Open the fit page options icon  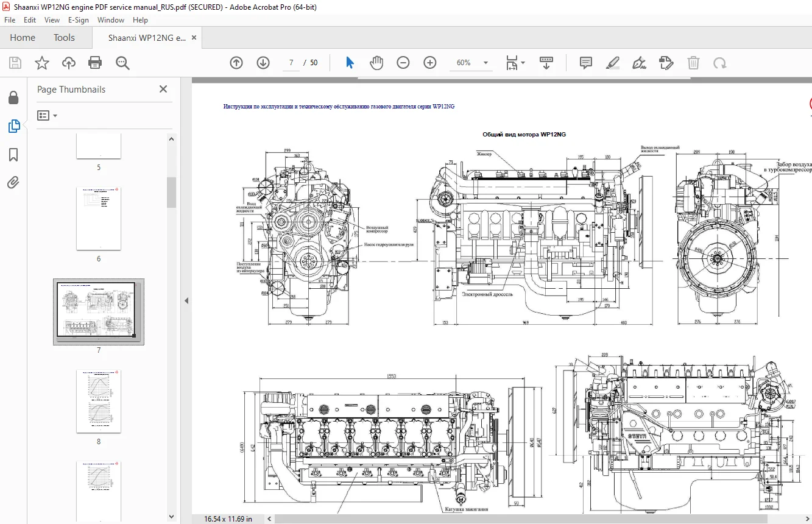coord(515,63)
